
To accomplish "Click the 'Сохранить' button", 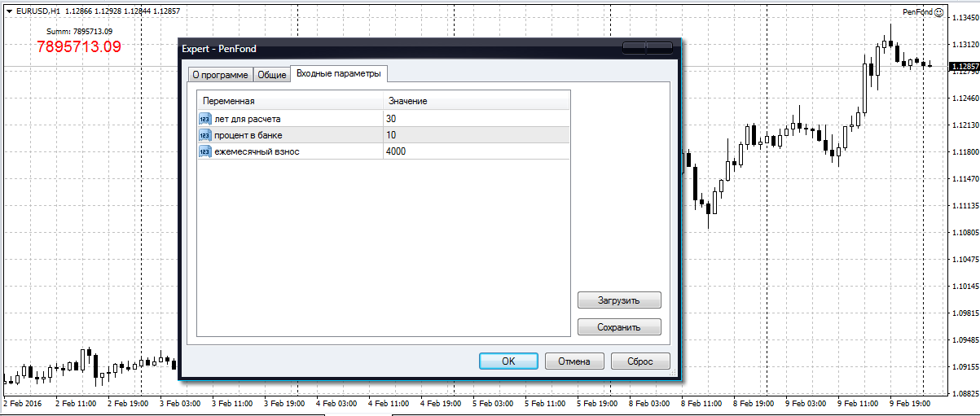I will point(619,327).
